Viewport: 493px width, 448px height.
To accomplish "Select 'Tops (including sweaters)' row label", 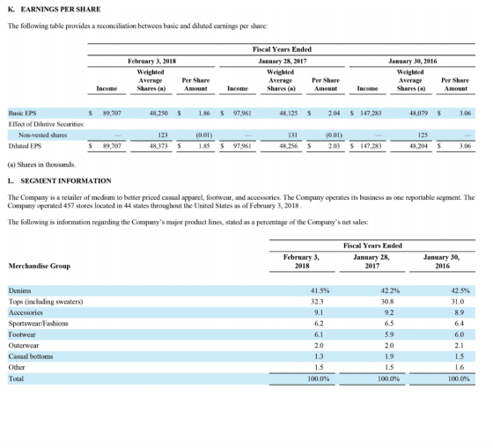I will [46, 302].
